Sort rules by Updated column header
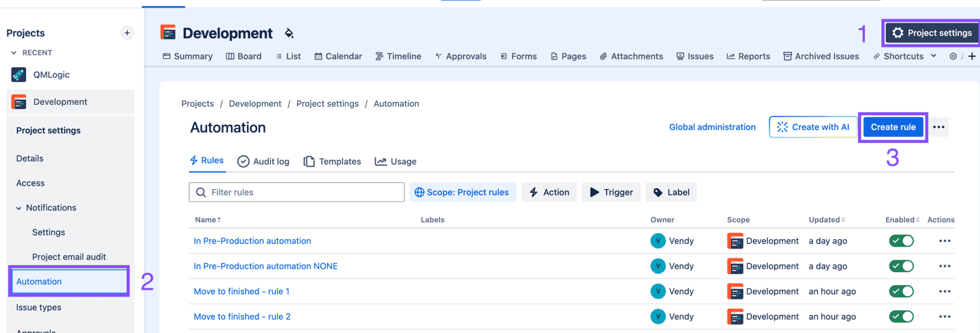 826,220
